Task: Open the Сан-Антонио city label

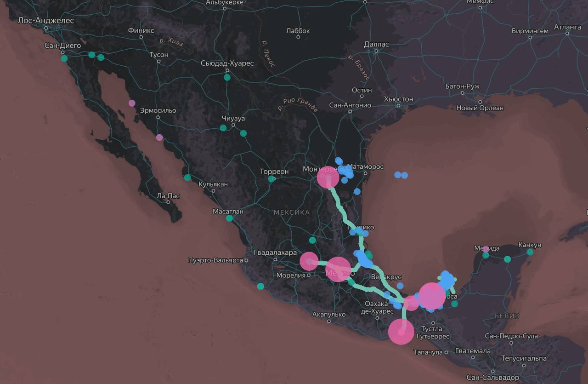Action: click(x=350, y=105)
